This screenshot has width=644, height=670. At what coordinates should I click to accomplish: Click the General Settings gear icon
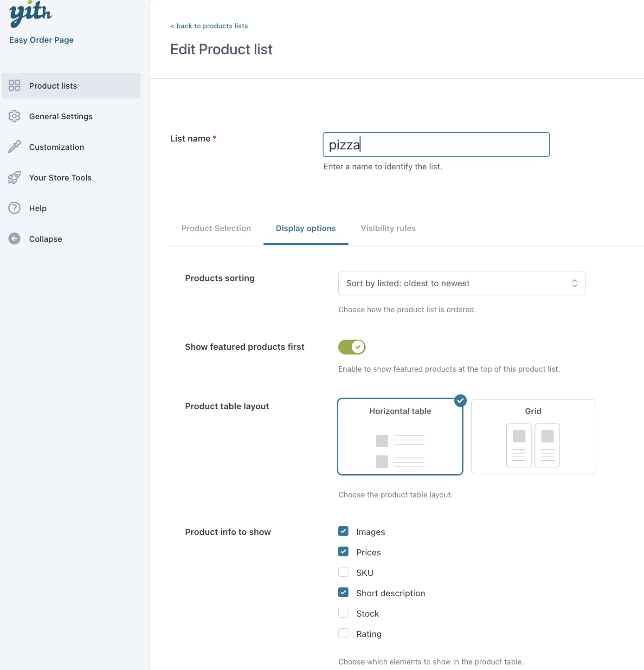[x=14, y=116]
